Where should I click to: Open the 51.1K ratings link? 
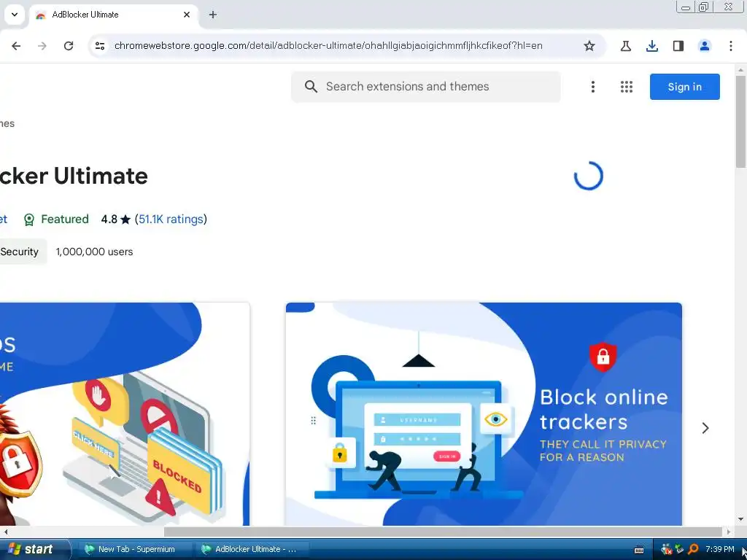(171, 219)
